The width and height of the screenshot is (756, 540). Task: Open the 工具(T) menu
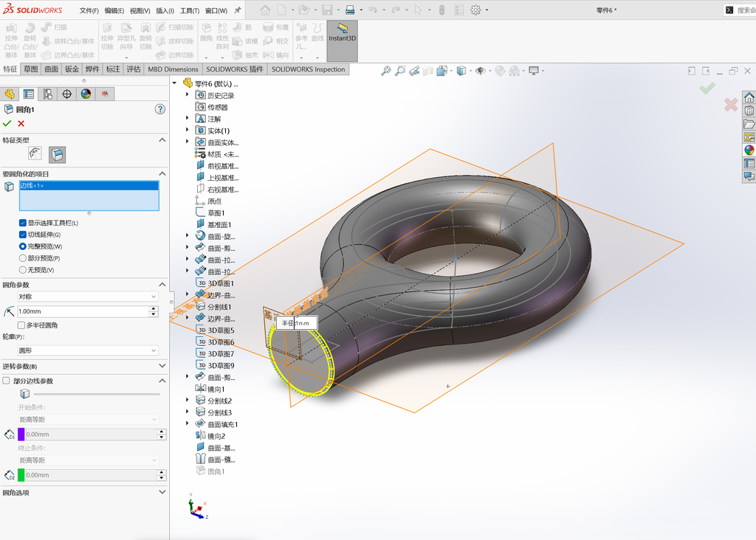pyautogui.click(x=190, y=10)
